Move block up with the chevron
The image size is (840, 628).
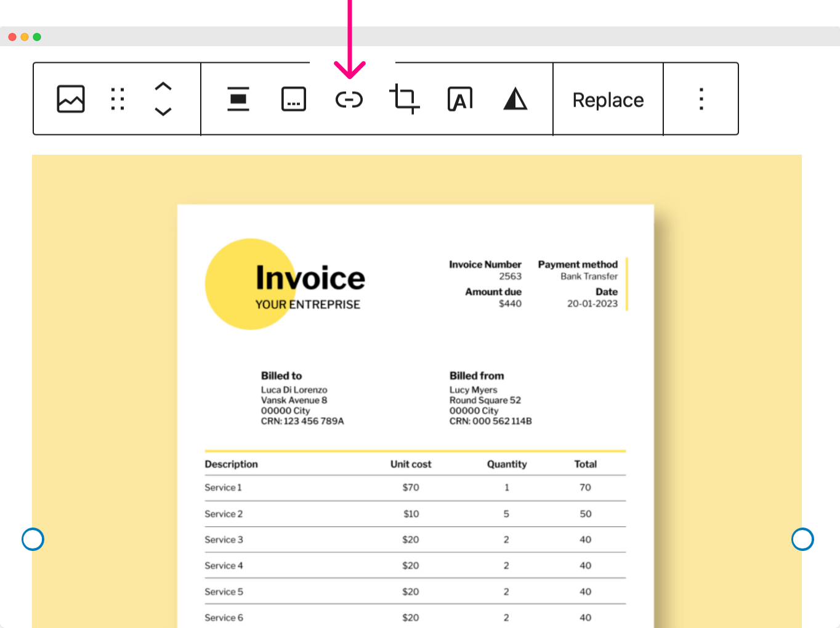pos(163,87)
